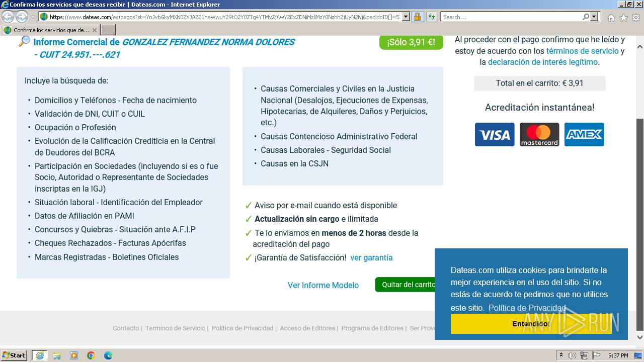Click 'Cheques Rechazados - Facturas Apócrifas' item
The image size is (644, 362).
click(x=110, y=243)
